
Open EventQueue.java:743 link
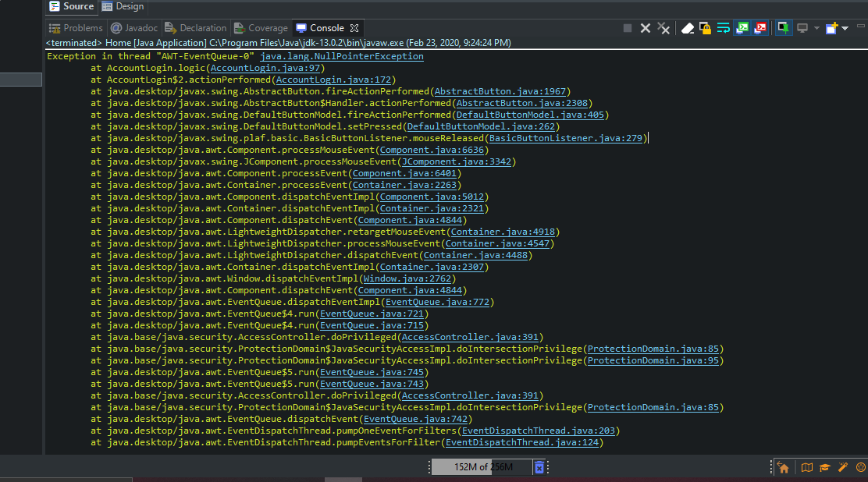(x=372, y=384)
